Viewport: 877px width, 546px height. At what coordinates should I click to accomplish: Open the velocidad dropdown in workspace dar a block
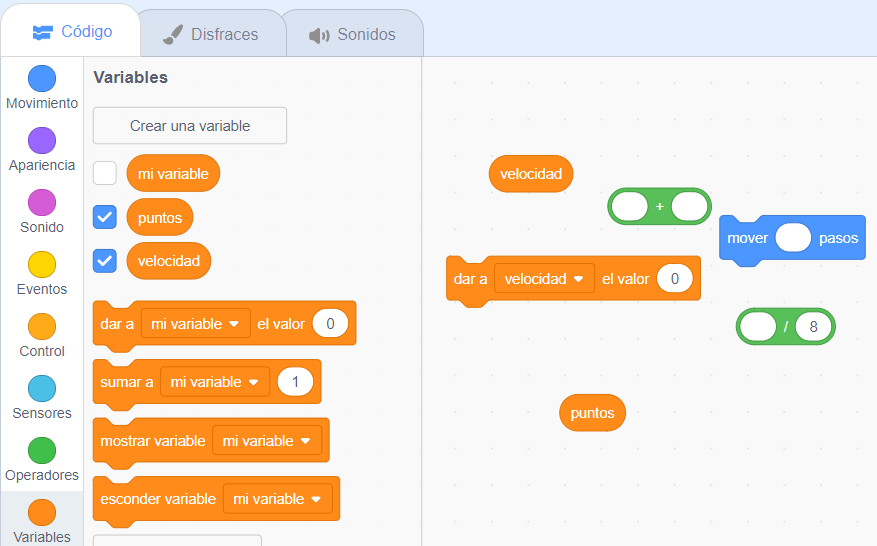[544, 279]
